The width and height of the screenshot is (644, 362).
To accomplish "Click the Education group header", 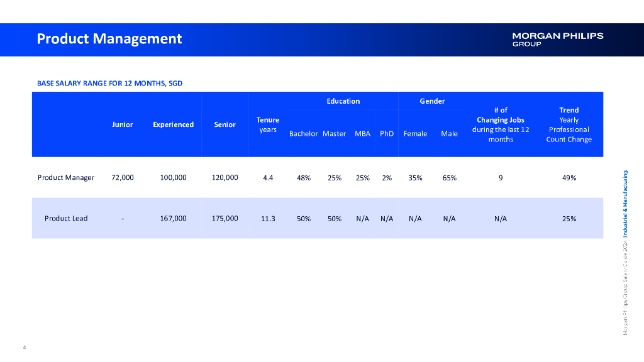I will 343,101.
